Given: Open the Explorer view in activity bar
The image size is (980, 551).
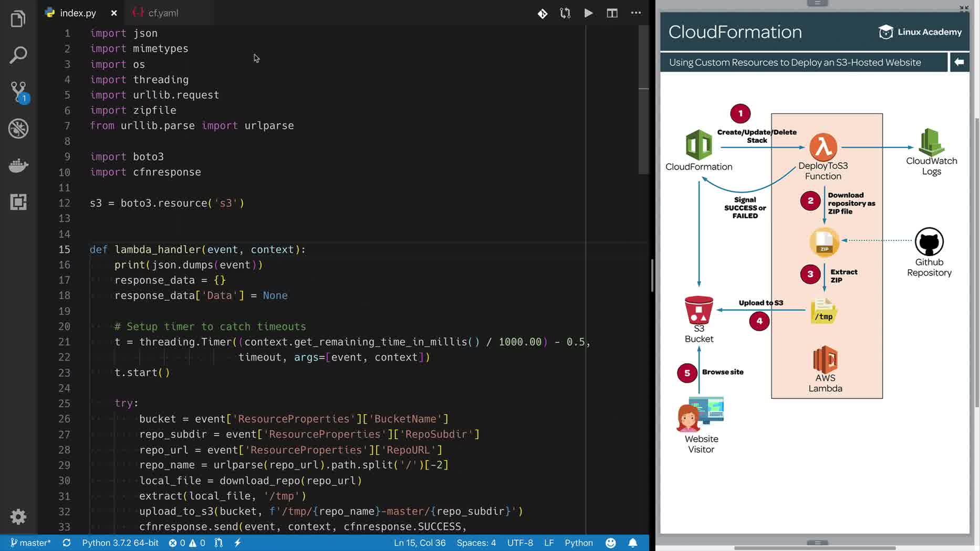Looking at the screenshot, I should click(18, 19).
